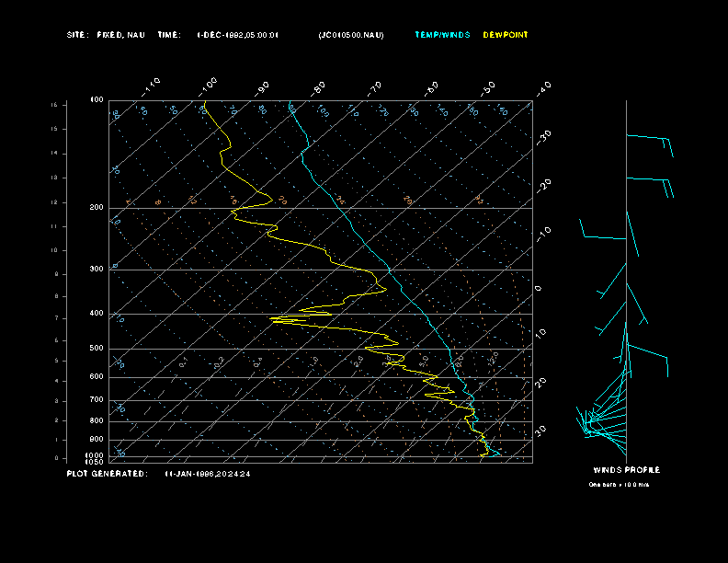
Task: Click the 30 isotherm label on right axis
Action: point(540,431)
